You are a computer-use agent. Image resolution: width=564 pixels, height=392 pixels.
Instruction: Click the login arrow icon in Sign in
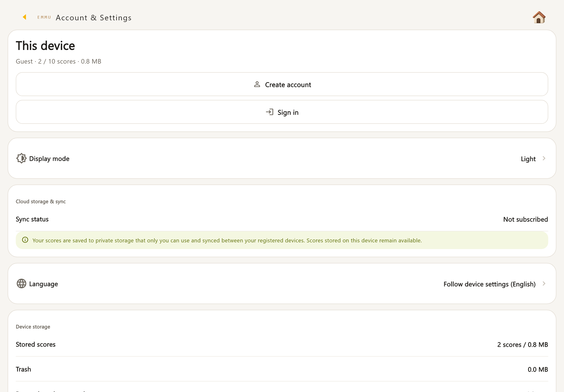pyautogui.click(x=269, y=112)
